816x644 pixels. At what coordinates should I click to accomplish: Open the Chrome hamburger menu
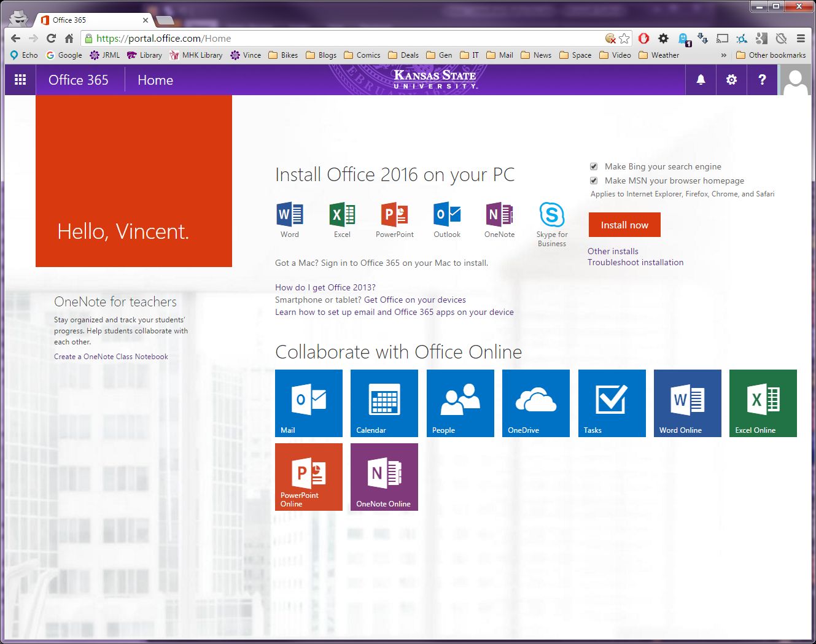click(801, 38)
